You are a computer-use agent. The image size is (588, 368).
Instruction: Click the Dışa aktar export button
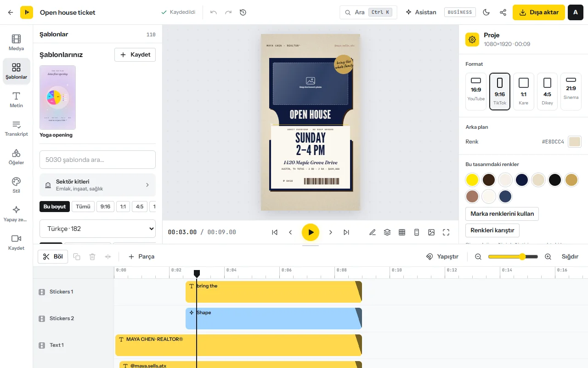click(x=539, y=12)
